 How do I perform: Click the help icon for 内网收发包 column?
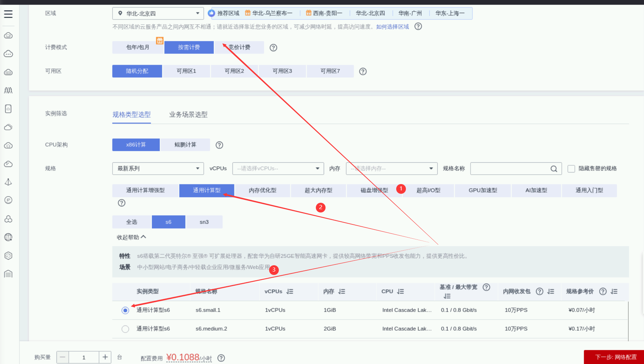pos(539,291)
